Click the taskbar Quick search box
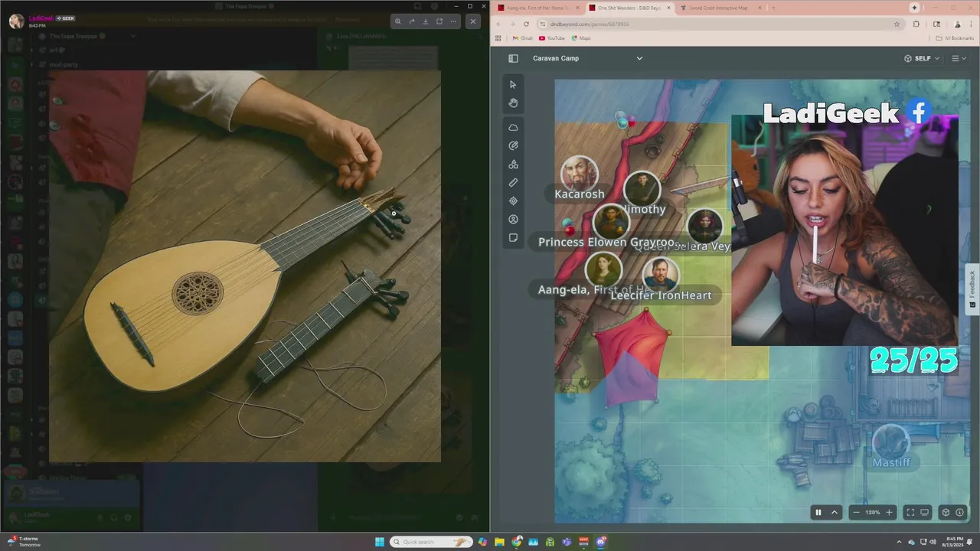This screenshot has width=980, height=551. pyautogui.click(x=431, y=542)
